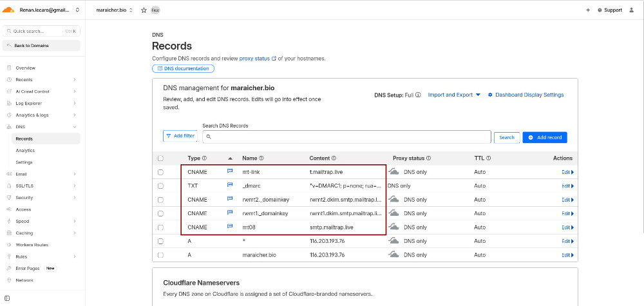Viewport: 644px width, 306px height.
Task: Open Analytics under the DNS menu
Action: 25,150
